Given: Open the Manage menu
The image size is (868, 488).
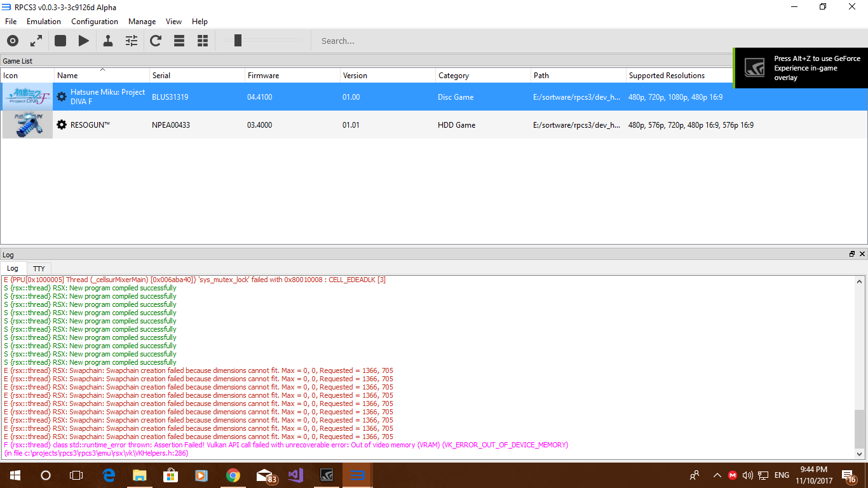Looking at the screenshot, I should pyautogui.click(x=142, y=22).
